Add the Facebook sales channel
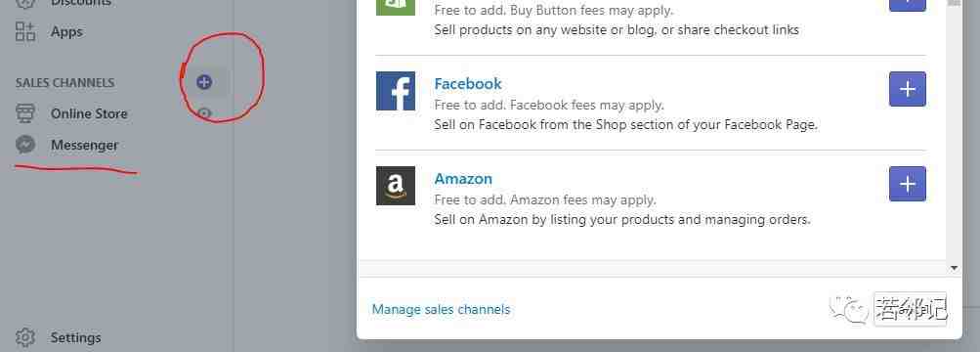Screen dimensions: 980x352 tap(908, 89)
